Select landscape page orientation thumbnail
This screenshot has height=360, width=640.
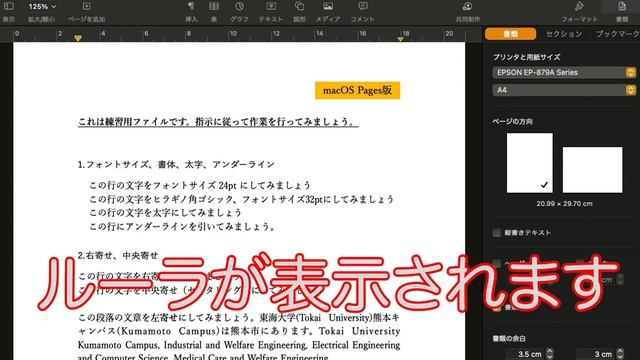[592, 170]
